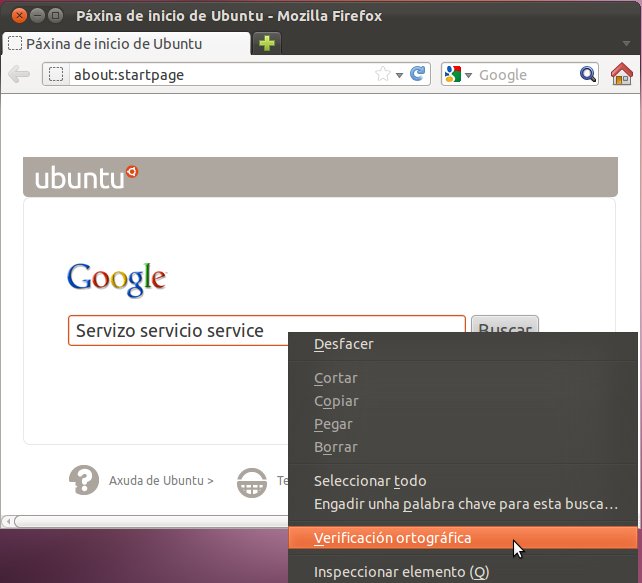Click the magnifying glass search icon
Viewport: 642px width, 583px height.
click(588, 74)
